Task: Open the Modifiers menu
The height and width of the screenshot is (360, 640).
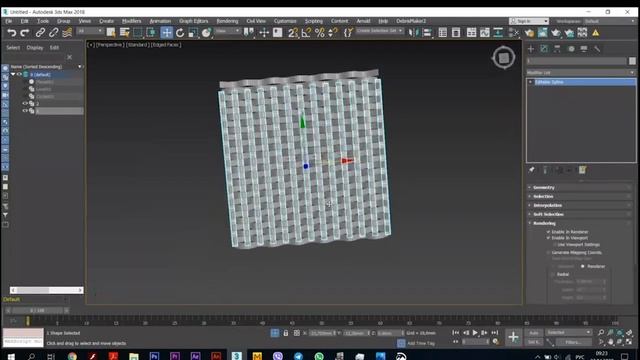Action: (131, 21)
